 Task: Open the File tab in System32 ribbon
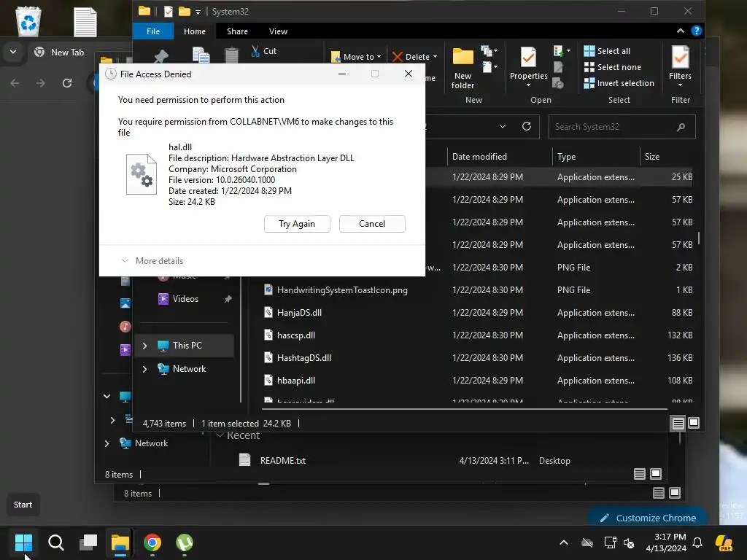pyautogui.click(x=153, y=31)
